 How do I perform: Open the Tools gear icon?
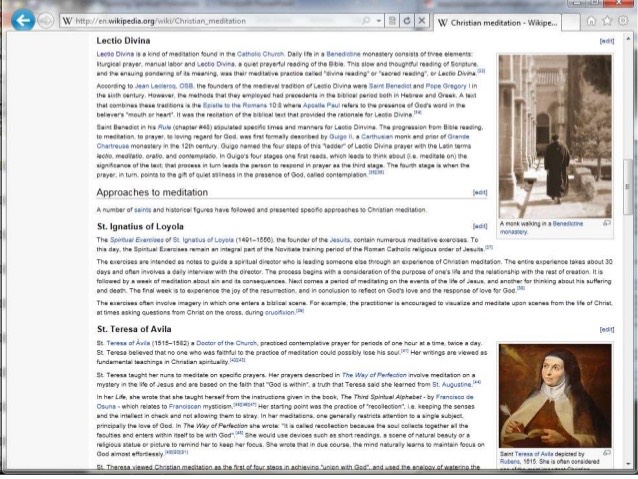pos(623,21)
